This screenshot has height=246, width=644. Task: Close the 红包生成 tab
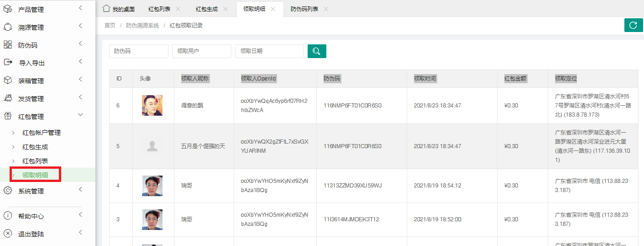coord(225,9)
